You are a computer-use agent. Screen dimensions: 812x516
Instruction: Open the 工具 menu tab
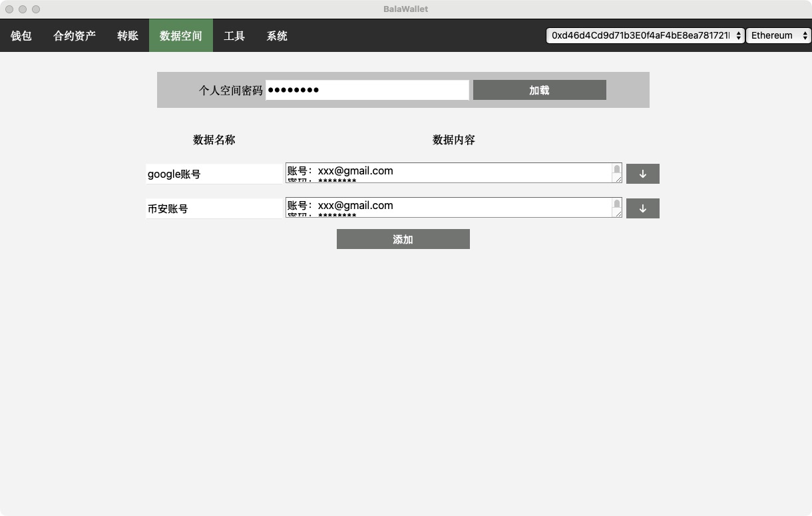[x=234, y=36]
